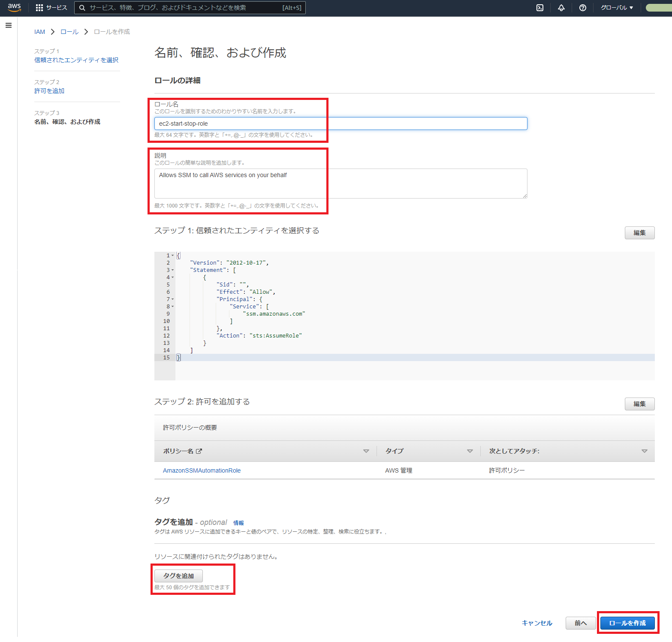Screen dimensions: 672x642
Task: Open the help question mark icon
Action: (x=583, y=8)
